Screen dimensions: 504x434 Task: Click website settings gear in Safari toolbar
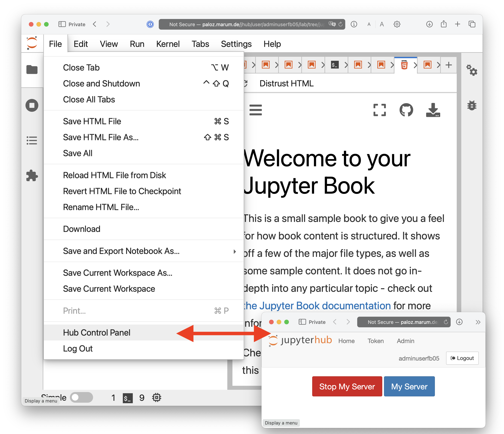(x=397, y=24)
